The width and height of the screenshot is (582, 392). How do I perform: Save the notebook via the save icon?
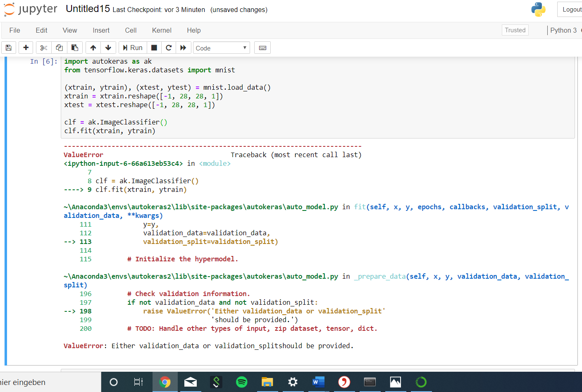coord(9,48)
